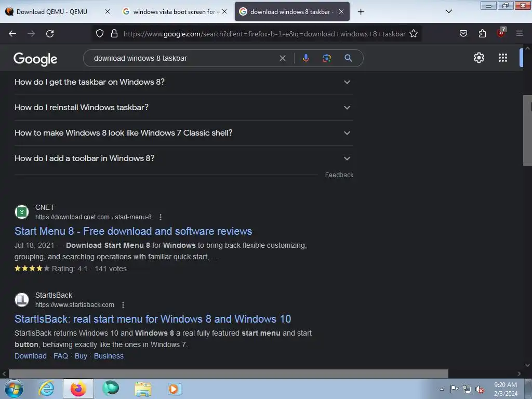
Task: Click the StartIsBack site favicon
Action: (22, 300)
